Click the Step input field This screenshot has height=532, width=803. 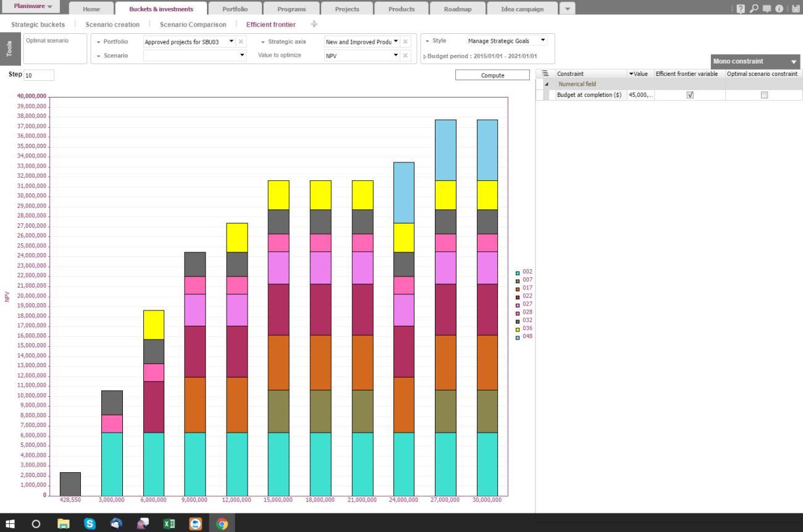click(39, 75)
